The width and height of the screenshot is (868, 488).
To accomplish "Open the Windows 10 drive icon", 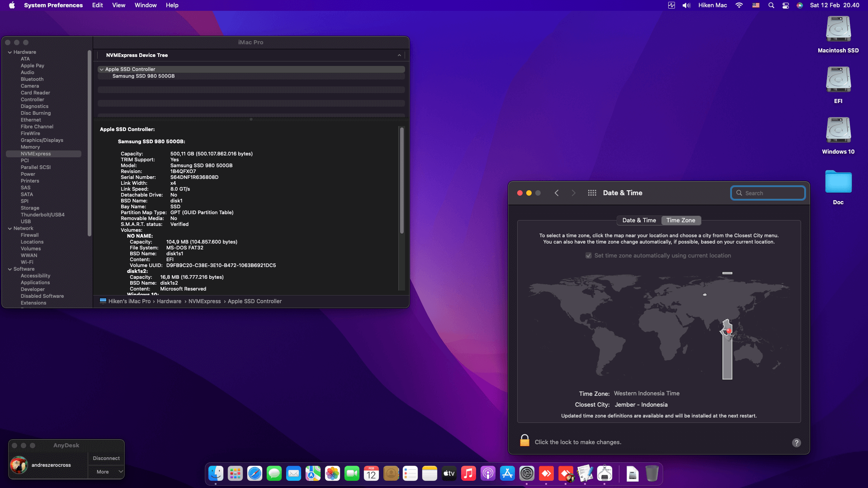I will (838, 131).
